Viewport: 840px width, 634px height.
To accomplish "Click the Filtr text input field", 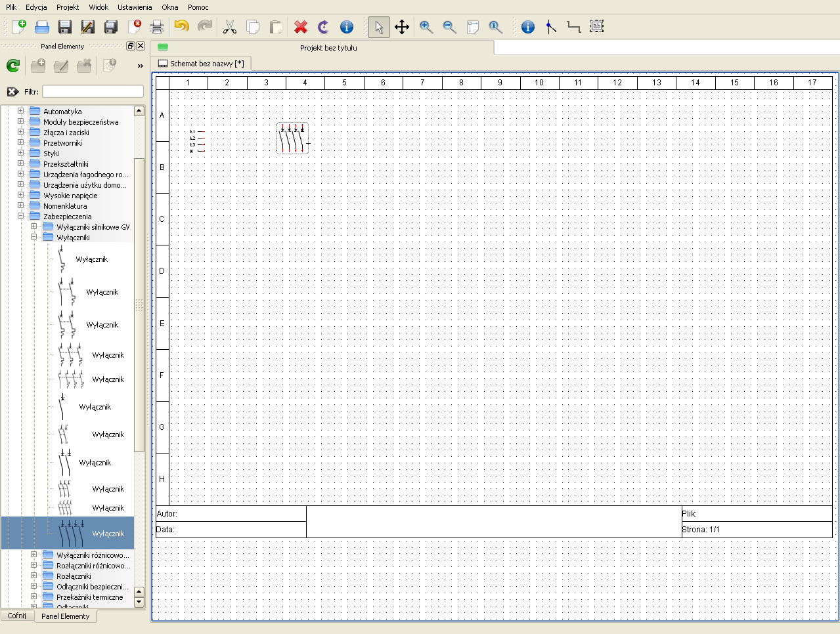I will pos(93,91).
